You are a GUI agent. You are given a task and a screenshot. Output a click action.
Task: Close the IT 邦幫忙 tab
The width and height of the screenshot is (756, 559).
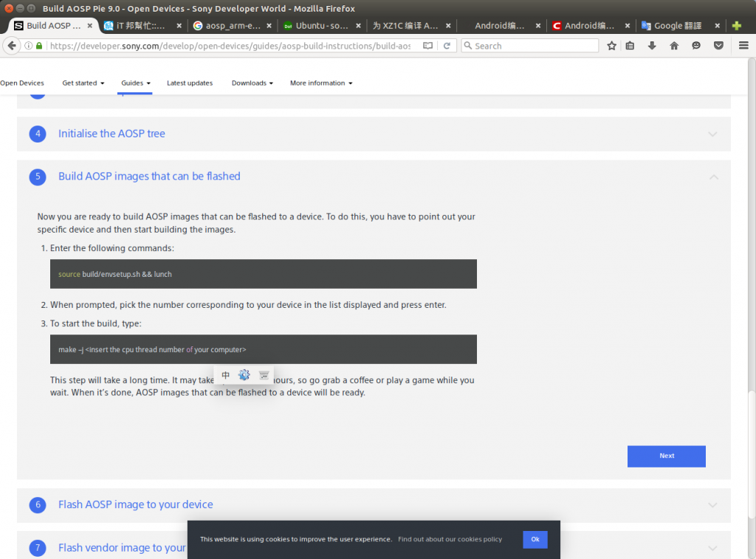tap(179, 26)
